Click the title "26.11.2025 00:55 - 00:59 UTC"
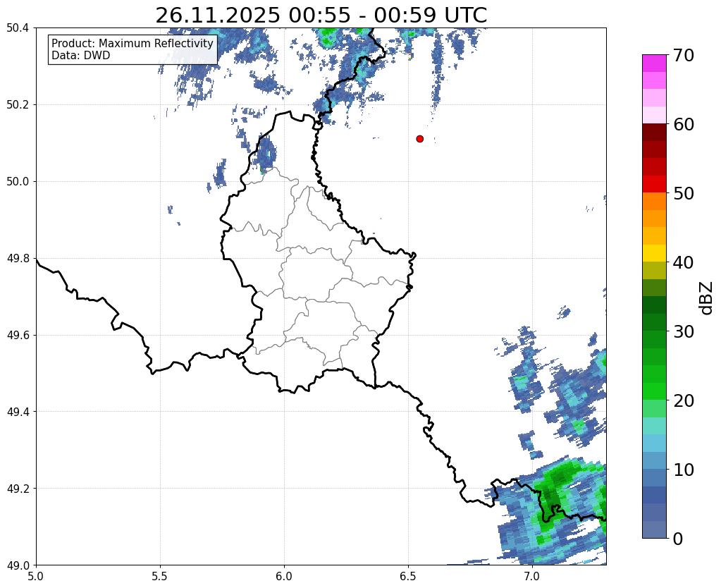This screenshot has height=588, width=721. pyautogui.click(x=321, y=16)
